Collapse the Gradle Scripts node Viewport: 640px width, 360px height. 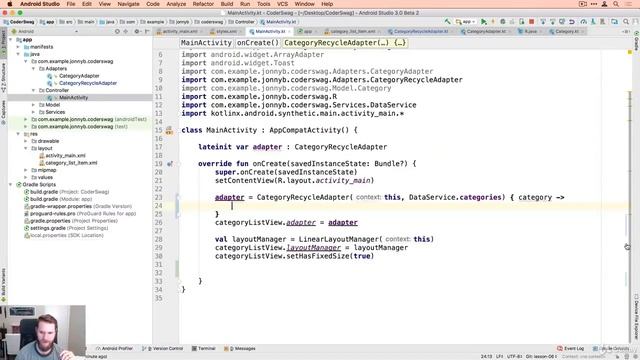tap(11, 184)
